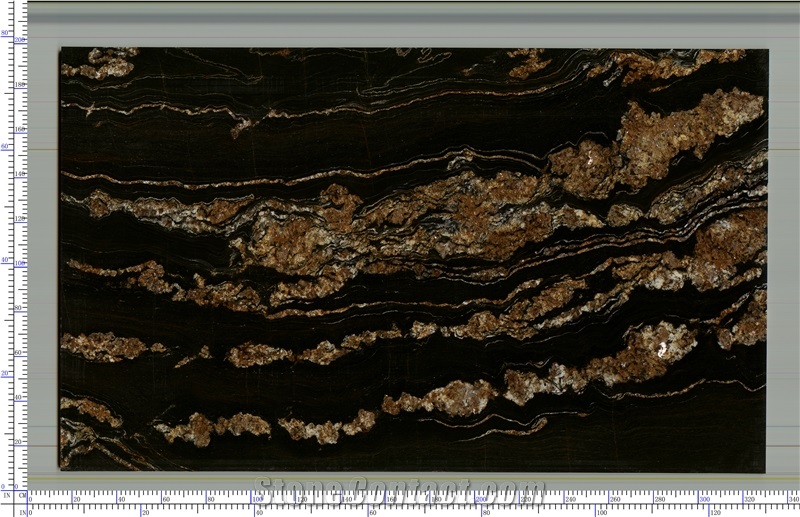This screenshot has width=800, height=517.
Task: Click the 280 mark on the horizontal centimeter ruler
Action: click(x=660, y=500)
